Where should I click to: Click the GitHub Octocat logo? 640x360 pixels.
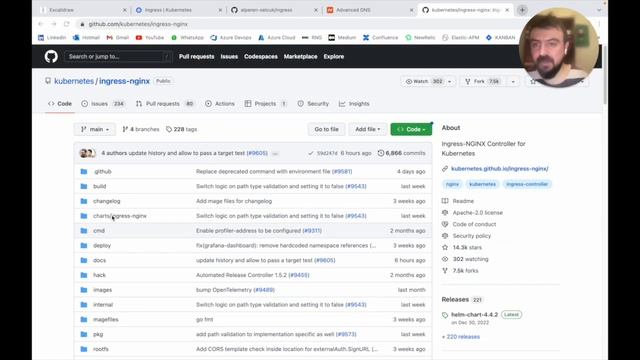click(x=51, y=56)
